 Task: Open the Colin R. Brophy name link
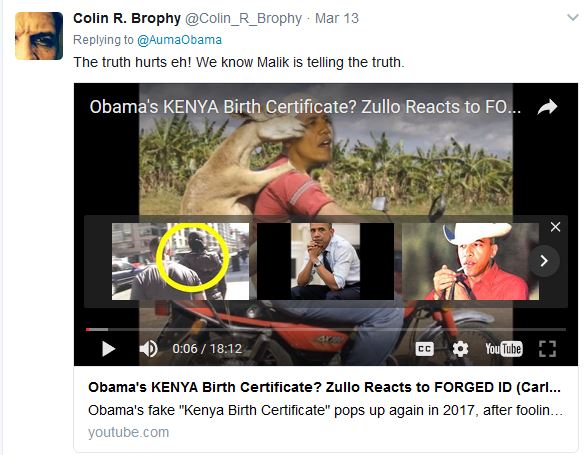pyautogui.click(x=127, y=18)
